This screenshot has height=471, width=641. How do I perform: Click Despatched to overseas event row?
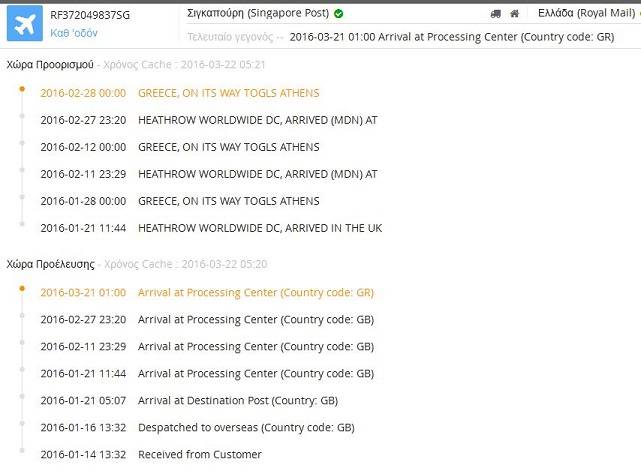pyautogui.click(x=245, y=427)
